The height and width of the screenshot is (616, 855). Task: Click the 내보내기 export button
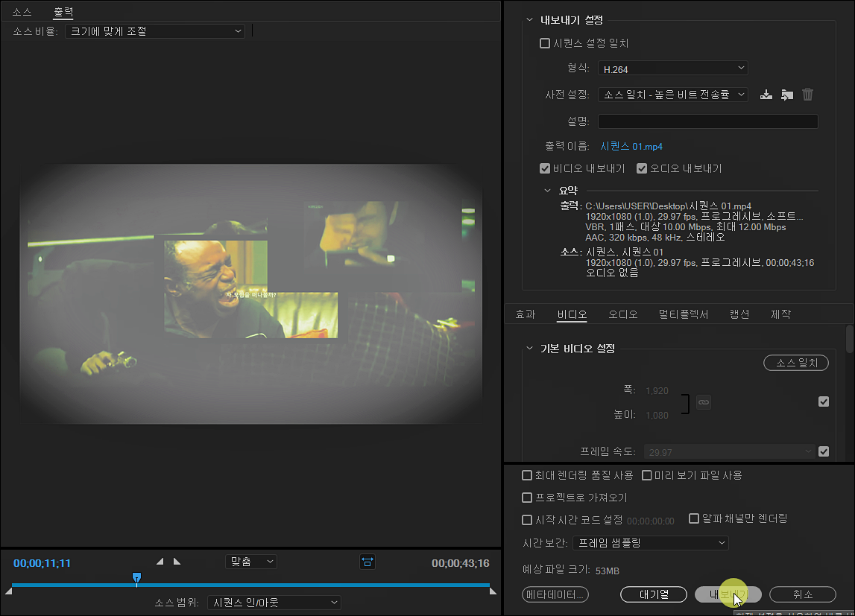(x=728, y=594)
